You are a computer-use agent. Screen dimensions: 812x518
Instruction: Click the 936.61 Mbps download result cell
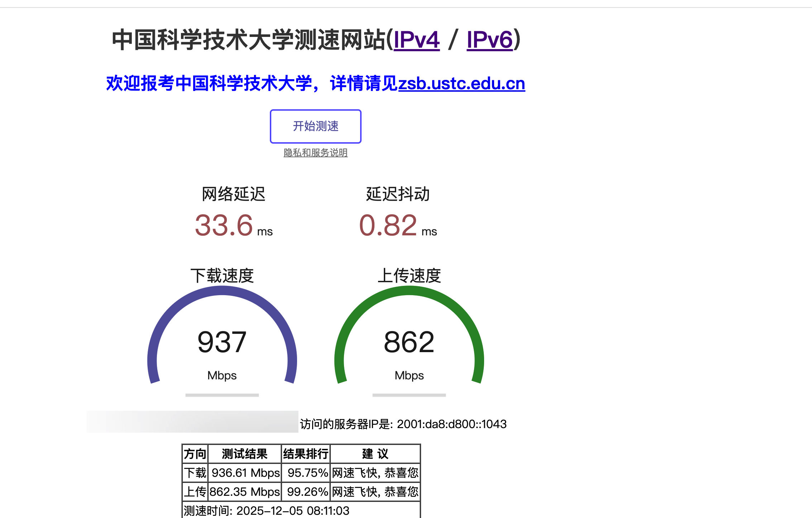[245, 473]
